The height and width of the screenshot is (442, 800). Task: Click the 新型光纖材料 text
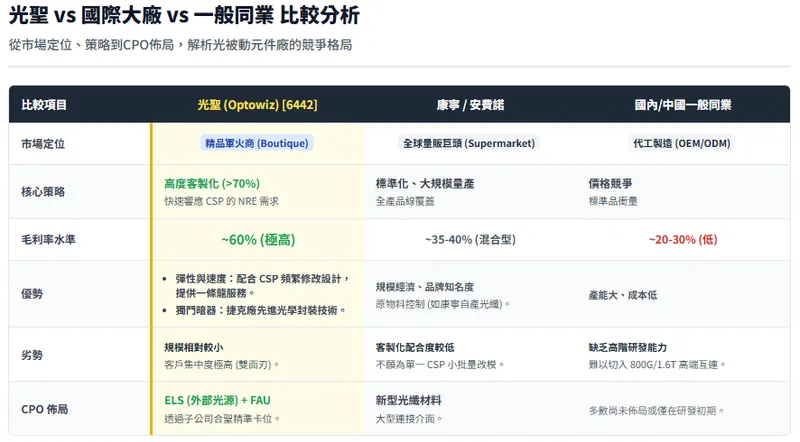coord(408,401)
